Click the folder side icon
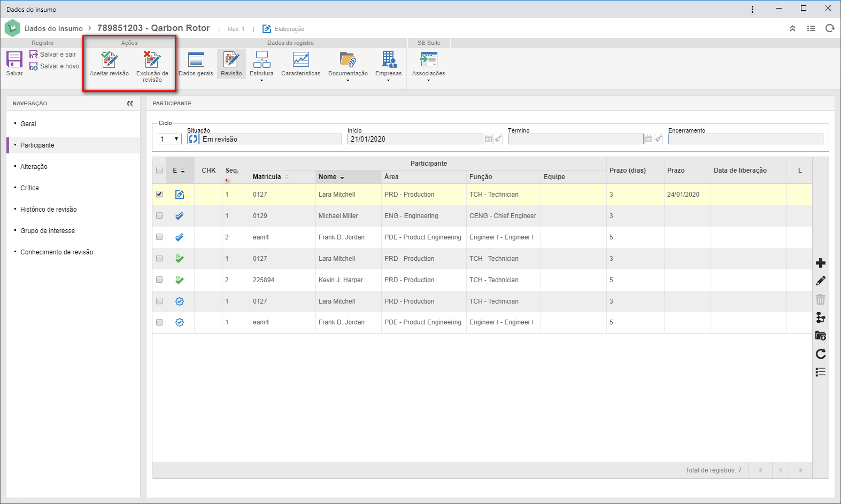Screen dimensions: 841x504 tap(821, 336)
